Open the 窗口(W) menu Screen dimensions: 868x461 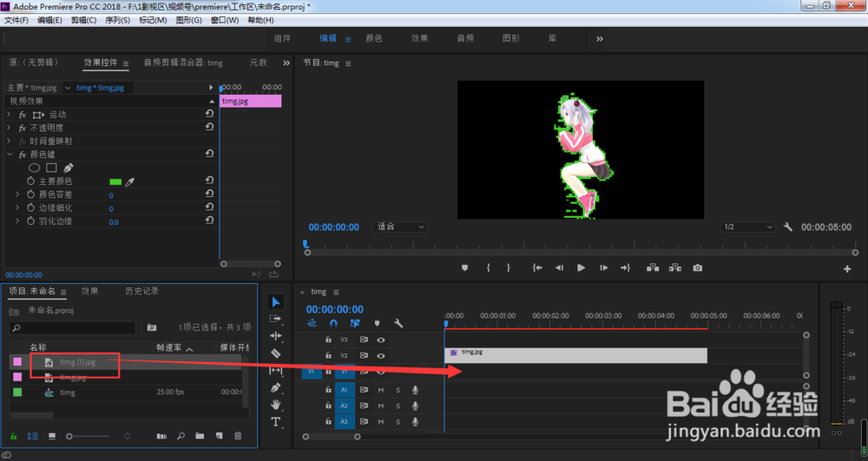tap(225, 20)
